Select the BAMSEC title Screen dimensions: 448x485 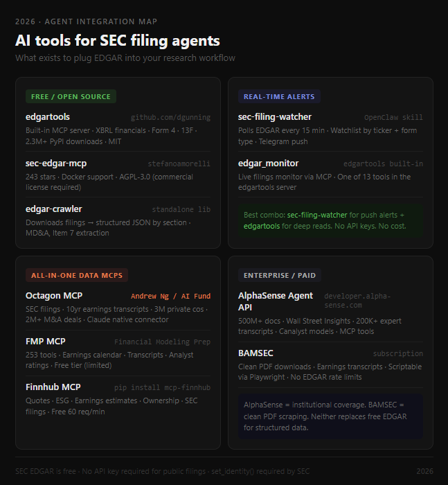pos(256,353)
